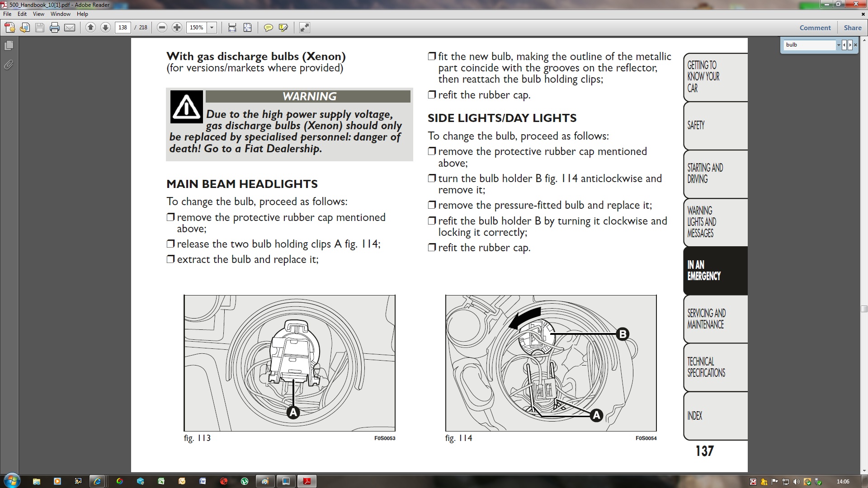This screenshot has width=868, height=488.
Task: Open the page thumbnails side panel
Action: point(9,46)
